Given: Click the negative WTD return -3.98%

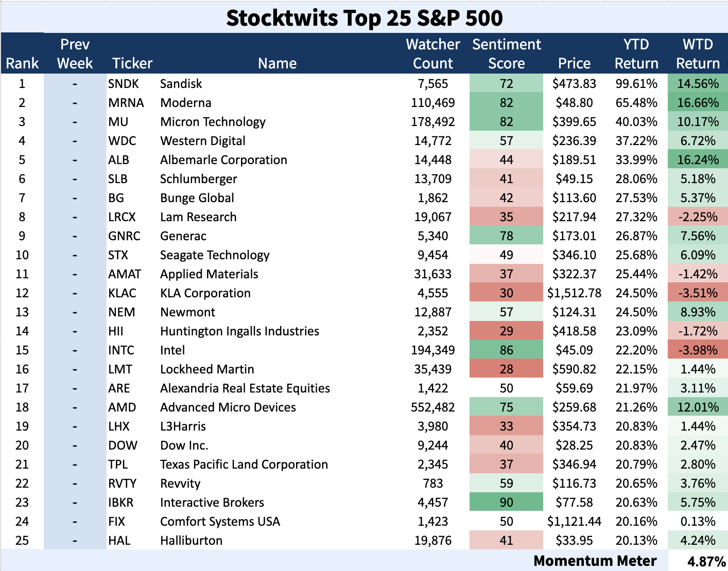Looking at the screenshot, I should 698,350.
